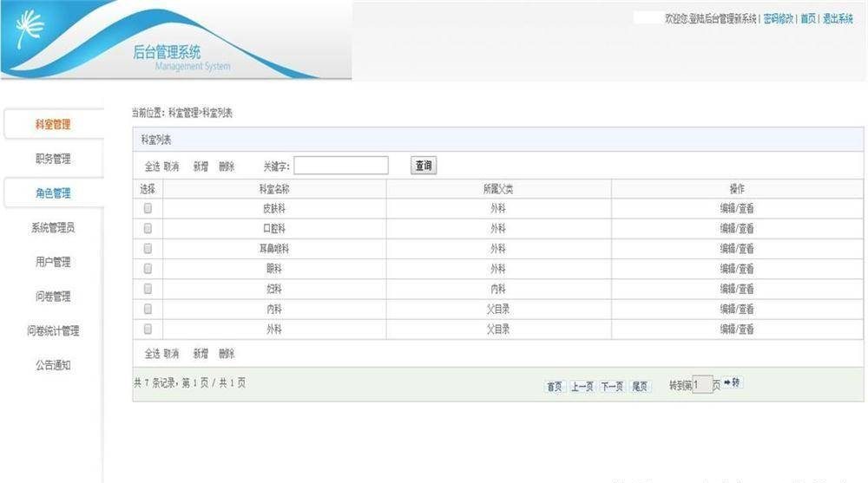
Task: Click the dandelion logo icon
Action: tap(30, 28)
